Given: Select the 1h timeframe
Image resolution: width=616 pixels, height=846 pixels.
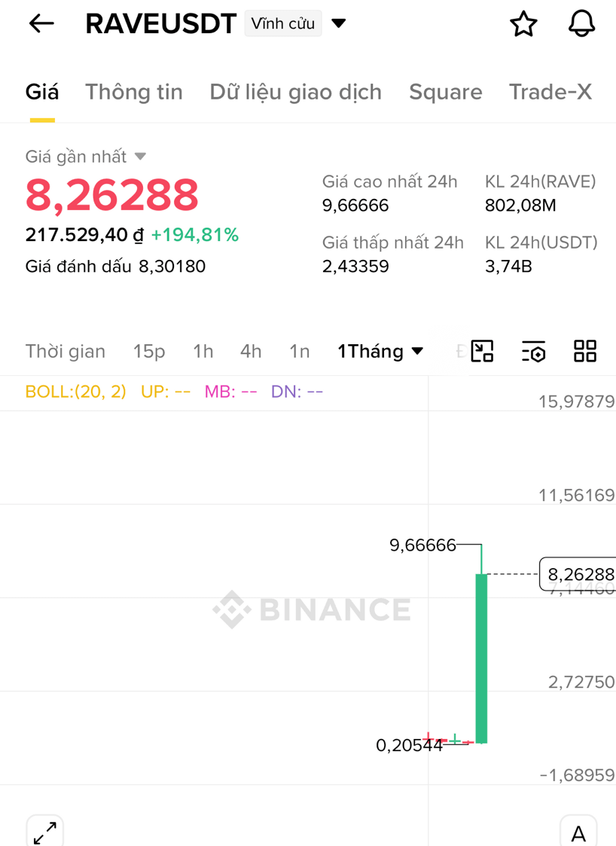Looking at the screenshot, I should click(203, 351).
